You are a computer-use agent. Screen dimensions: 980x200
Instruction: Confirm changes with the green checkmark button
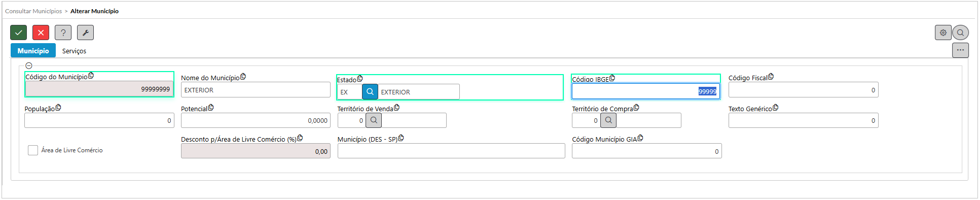pos(18,32)
